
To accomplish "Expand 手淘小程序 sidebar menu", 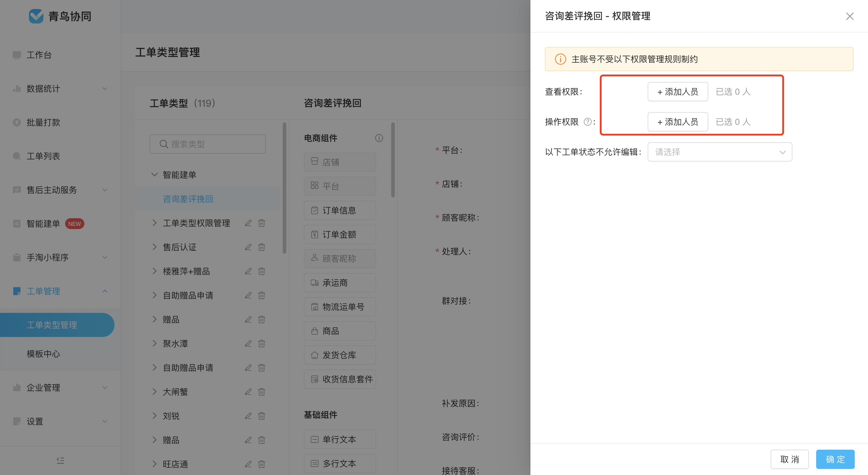I will coord(60,257).
